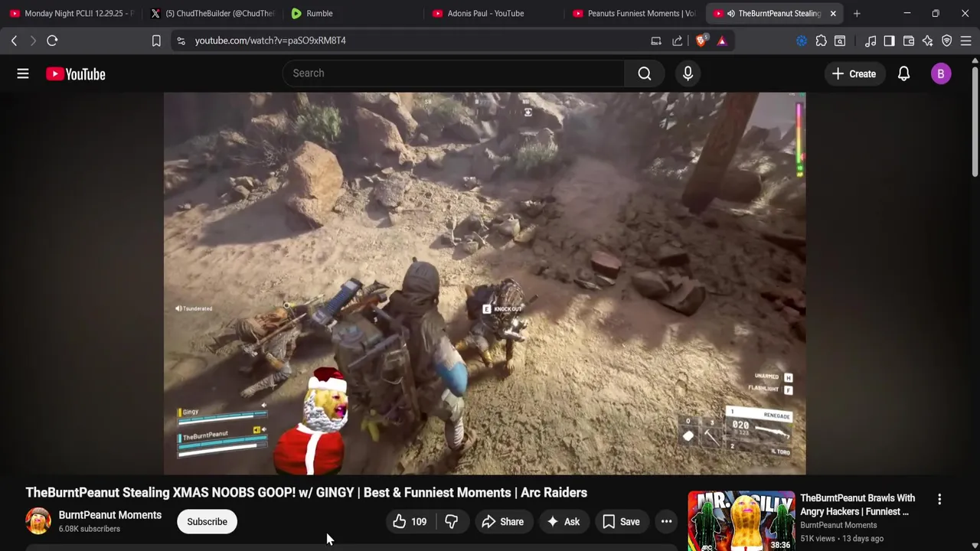Focus the YouTube search field

tap(453, 73)
